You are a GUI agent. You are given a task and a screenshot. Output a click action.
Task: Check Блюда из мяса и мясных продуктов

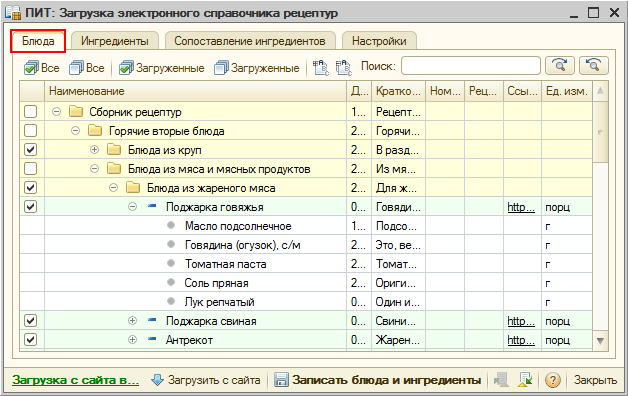pyautogui.click(x=30, y=169)
